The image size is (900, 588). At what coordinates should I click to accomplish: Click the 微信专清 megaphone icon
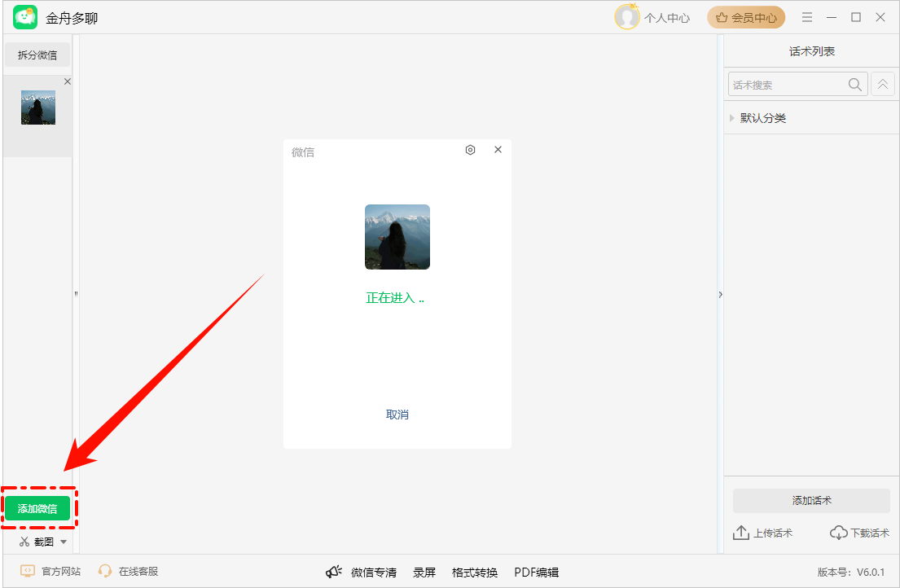pos(334,571)
